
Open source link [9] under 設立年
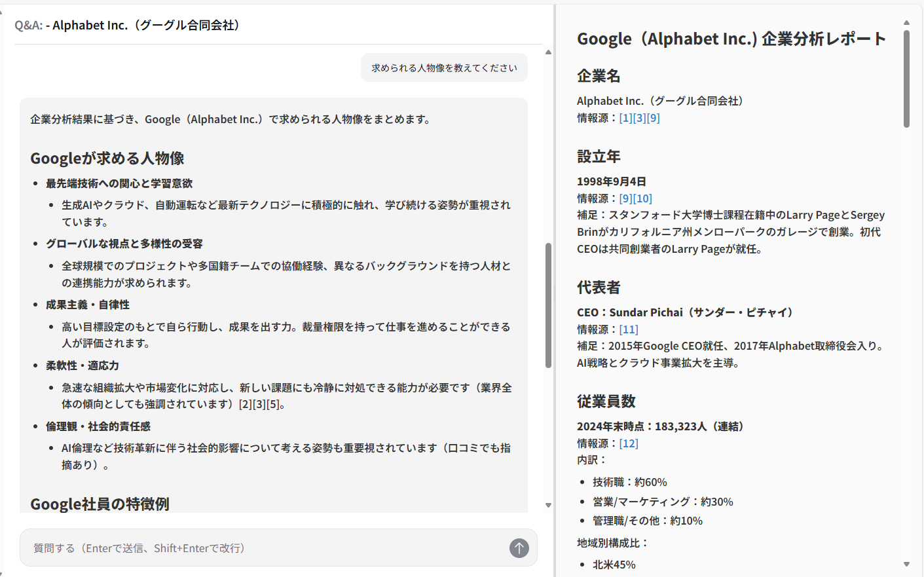click(625, 198)
